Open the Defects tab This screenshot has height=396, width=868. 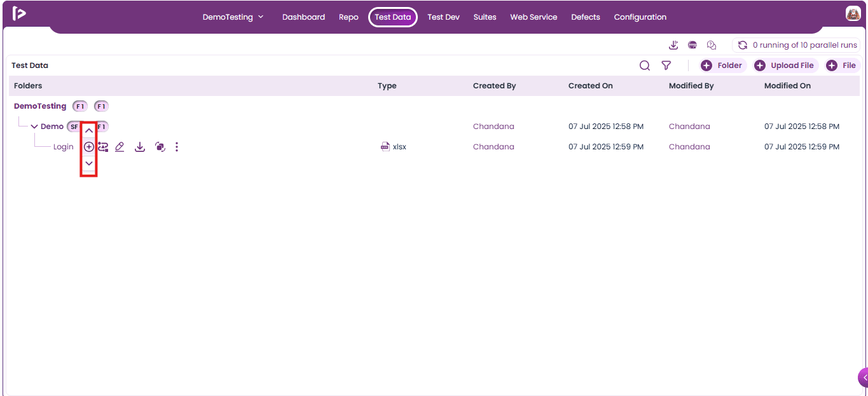[x=586, y=17]
